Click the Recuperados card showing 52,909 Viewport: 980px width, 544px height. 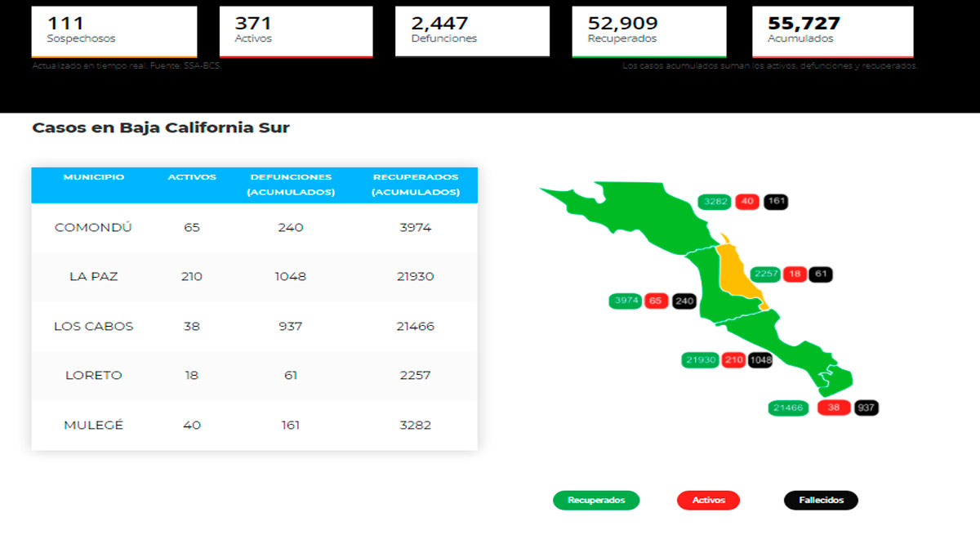[649, 32]
